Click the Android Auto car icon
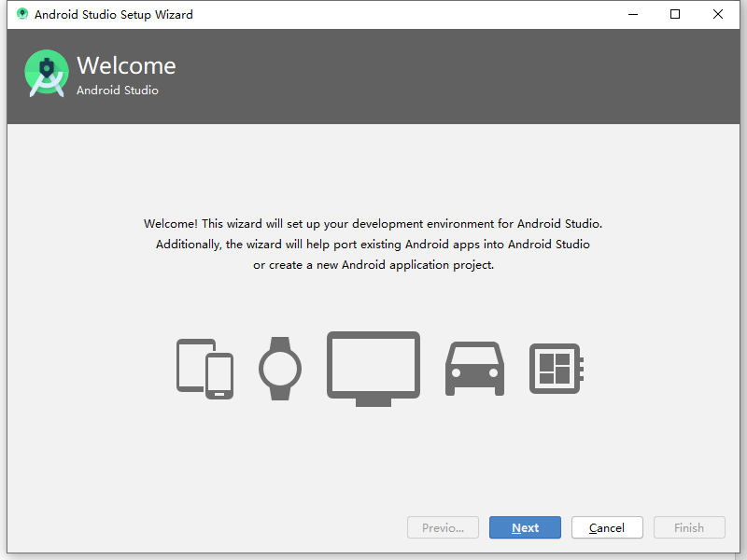The height and width of the screenshot is (560, 747). 474,369
